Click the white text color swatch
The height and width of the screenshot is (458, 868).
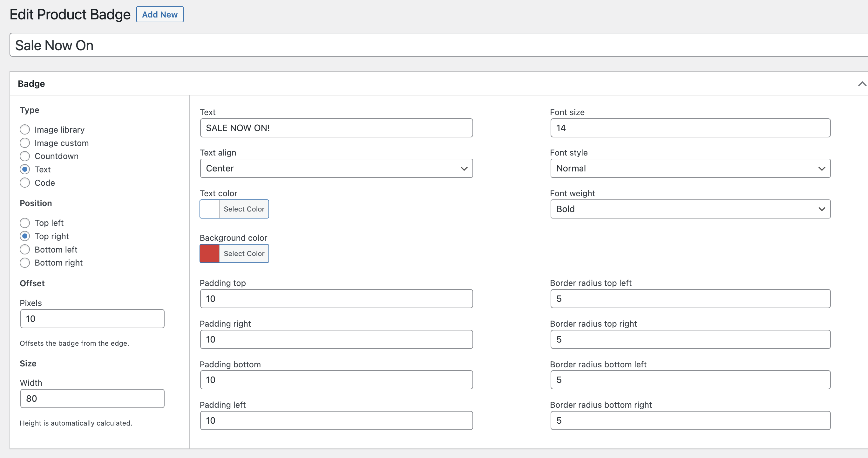click(x=210, y=209)
